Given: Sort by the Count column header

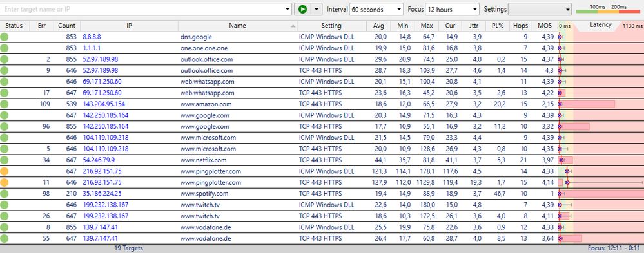Looking at the screenshot, I should (x=67, y=26).
